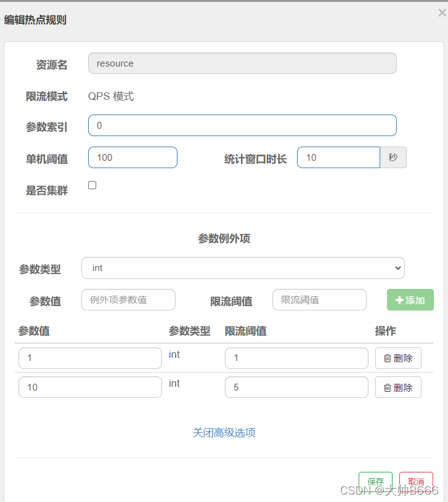This screenshot has height=502, width=448.
Task: Click the 取消 cancel button
Action: point(416,481)
